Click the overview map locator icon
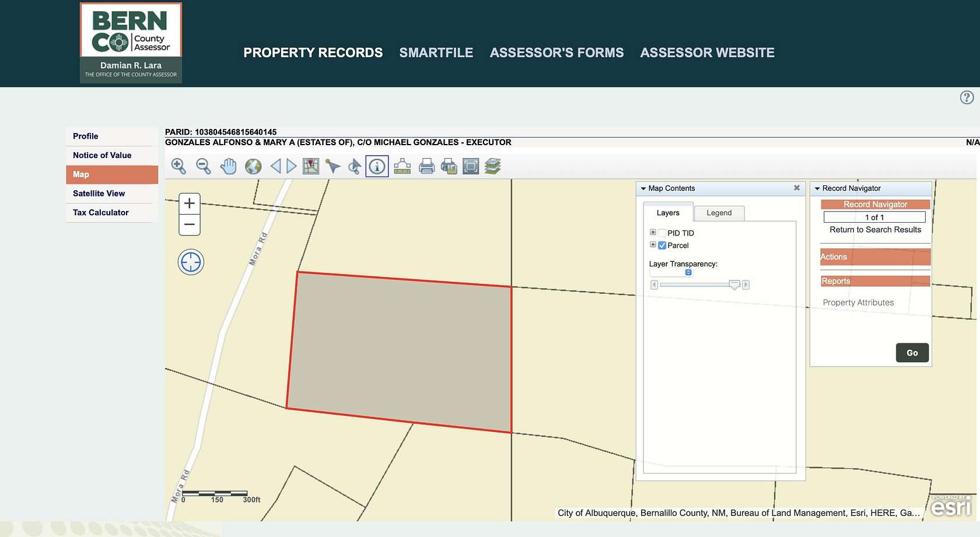 click(311, 166)
